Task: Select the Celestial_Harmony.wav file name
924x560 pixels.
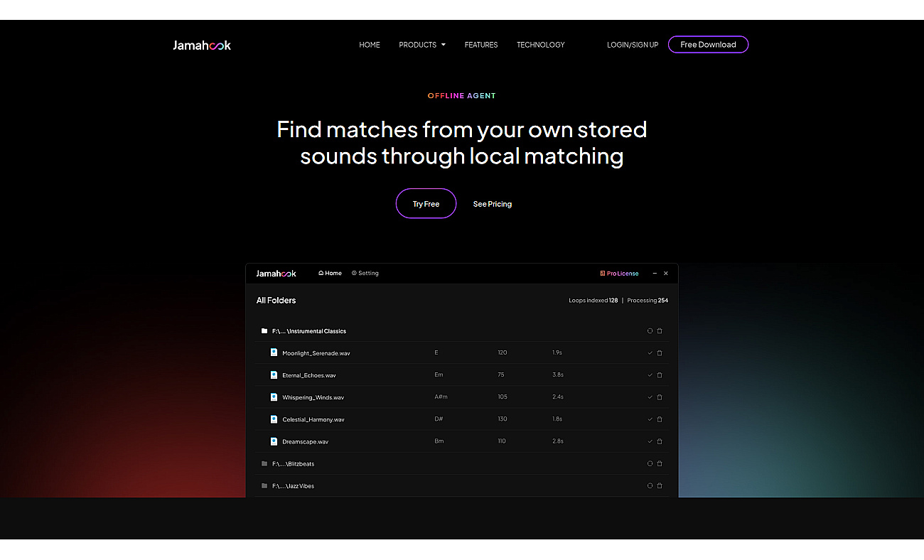Action: [x=313, y=419]
